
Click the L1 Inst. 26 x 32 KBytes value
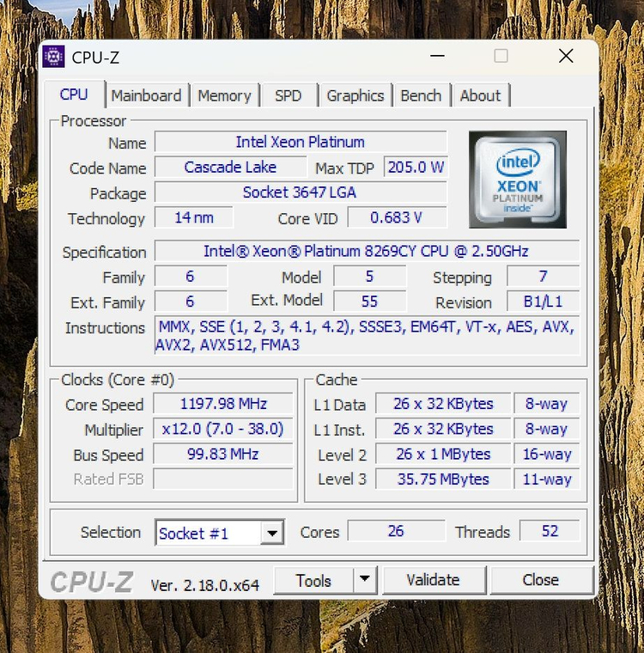click(x=443, y=429)
